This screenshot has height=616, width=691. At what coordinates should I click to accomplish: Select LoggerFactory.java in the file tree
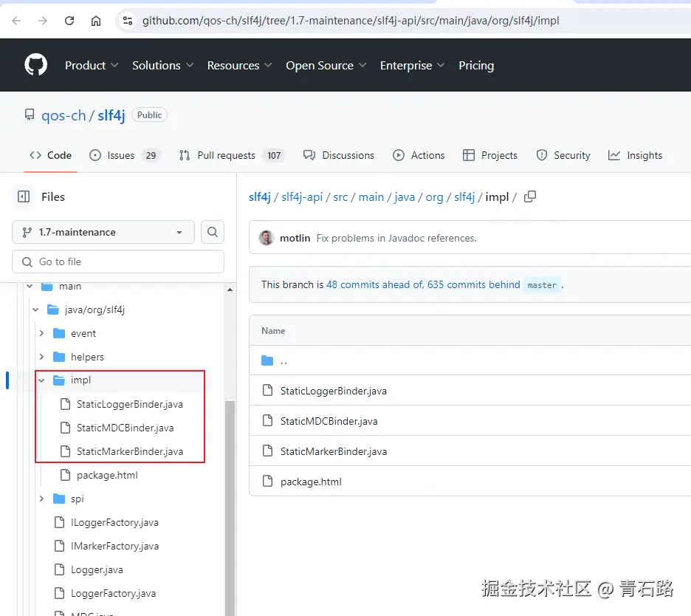(113, 594)
